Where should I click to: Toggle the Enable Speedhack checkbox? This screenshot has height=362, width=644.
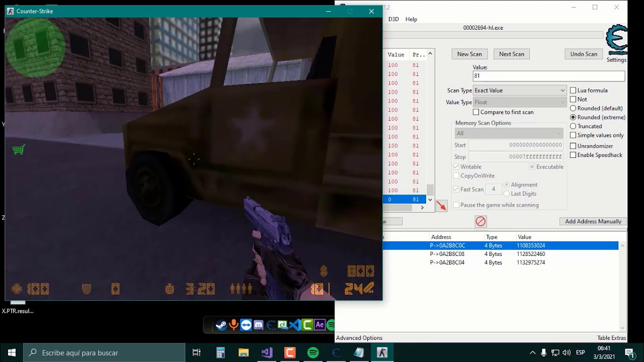click(573, 155)
